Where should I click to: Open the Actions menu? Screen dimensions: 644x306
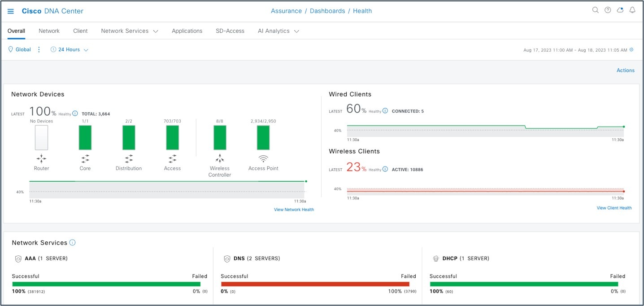coord(625,70)
